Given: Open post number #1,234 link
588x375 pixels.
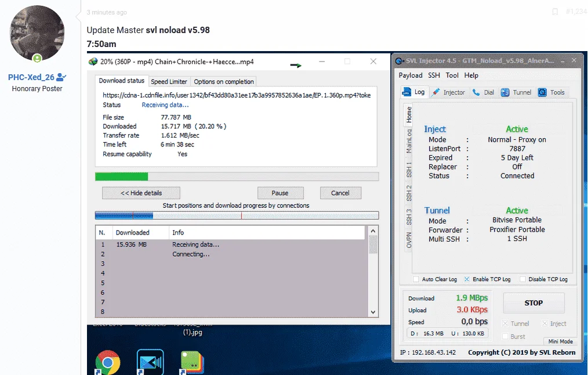Looking at the screenshot, I should coord(576,12).
